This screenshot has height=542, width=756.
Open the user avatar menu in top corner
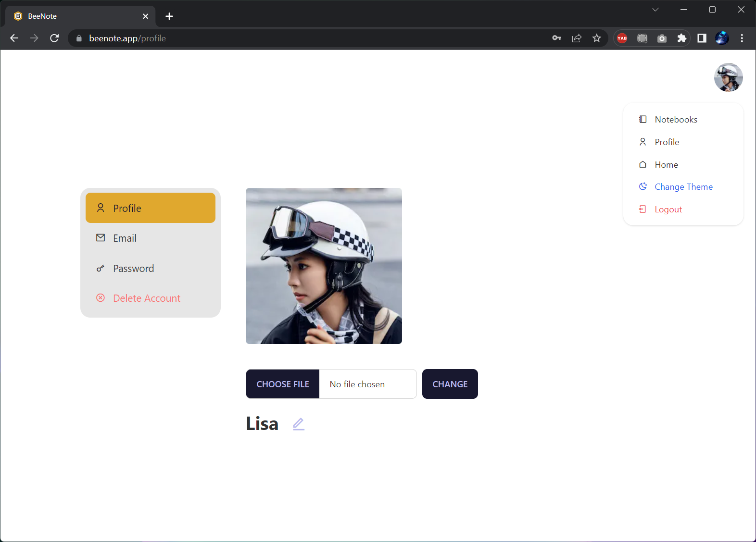[728, 77]
